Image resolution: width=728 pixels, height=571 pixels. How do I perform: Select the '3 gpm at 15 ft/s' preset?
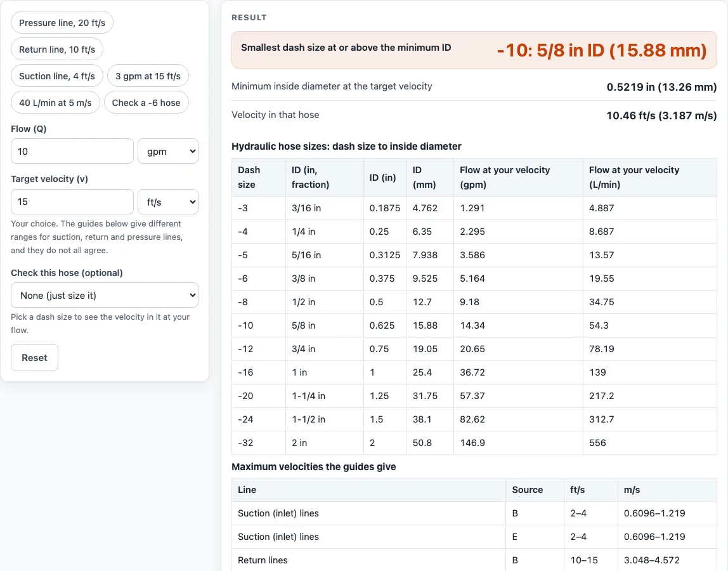pos(148,75)
